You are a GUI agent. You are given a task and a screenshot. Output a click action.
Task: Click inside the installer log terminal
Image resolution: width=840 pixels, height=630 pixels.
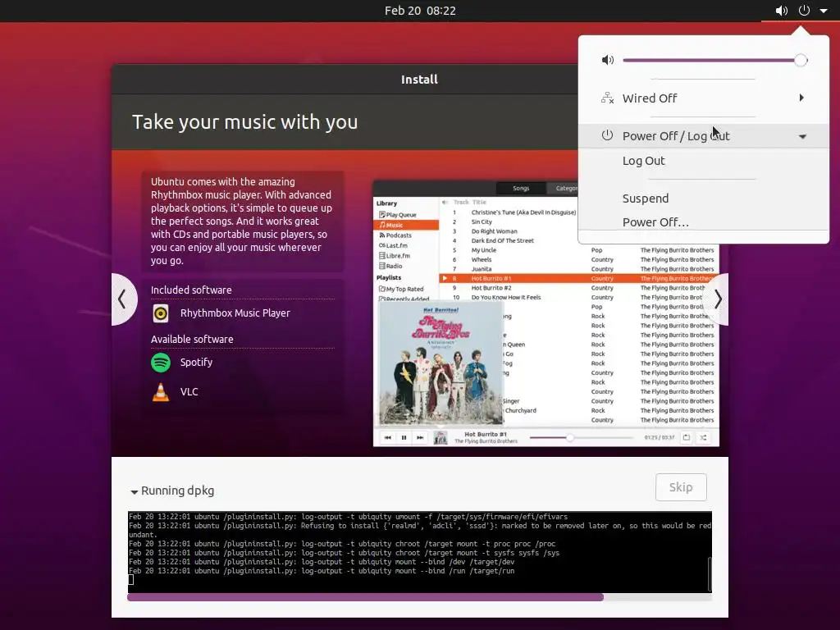tap(418, 552)
